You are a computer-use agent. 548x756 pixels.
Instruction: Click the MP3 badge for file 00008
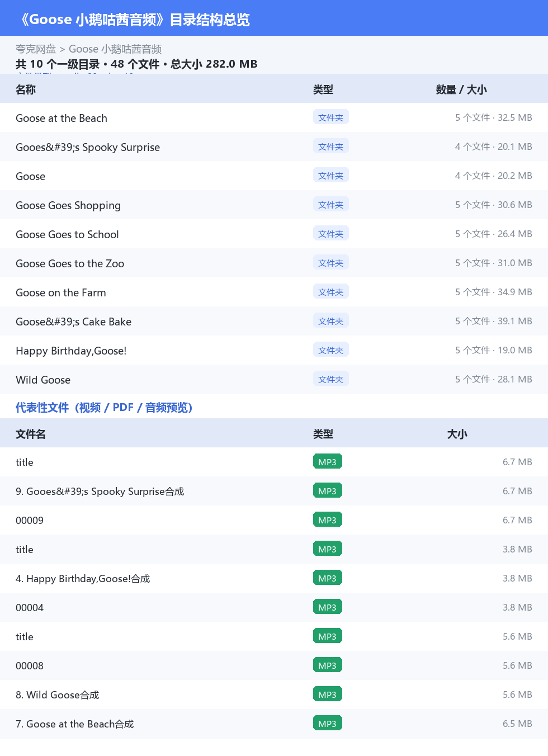click(328, 665)
